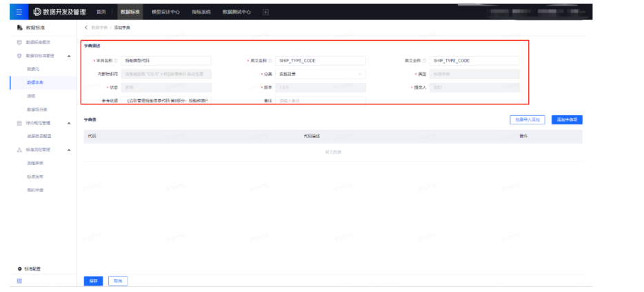Click the 代码描述 column header
Screen dimensions: 644x292
(x=312, y=136)
